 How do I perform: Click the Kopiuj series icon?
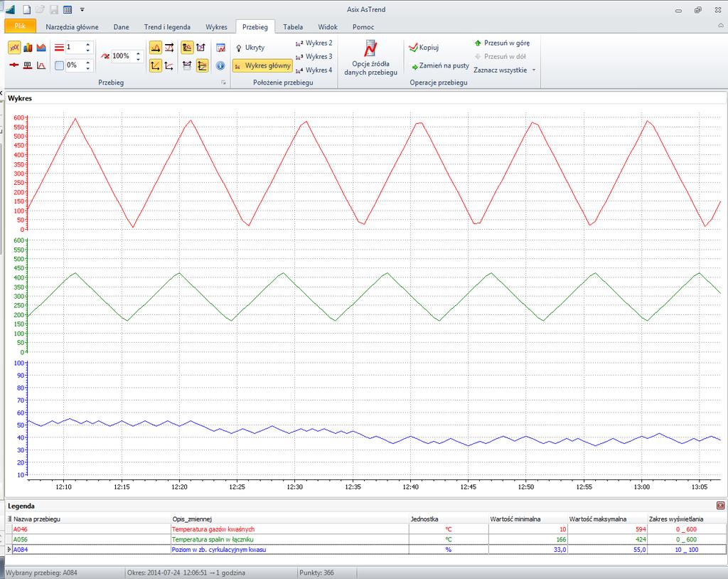(413, 48)
